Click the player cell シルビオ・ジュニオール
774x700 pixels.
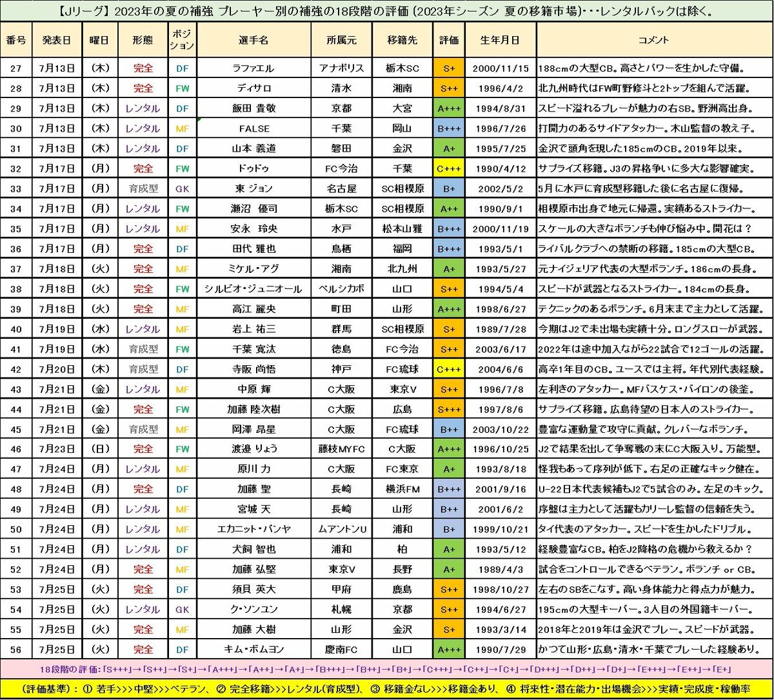(x=253, y=288)
